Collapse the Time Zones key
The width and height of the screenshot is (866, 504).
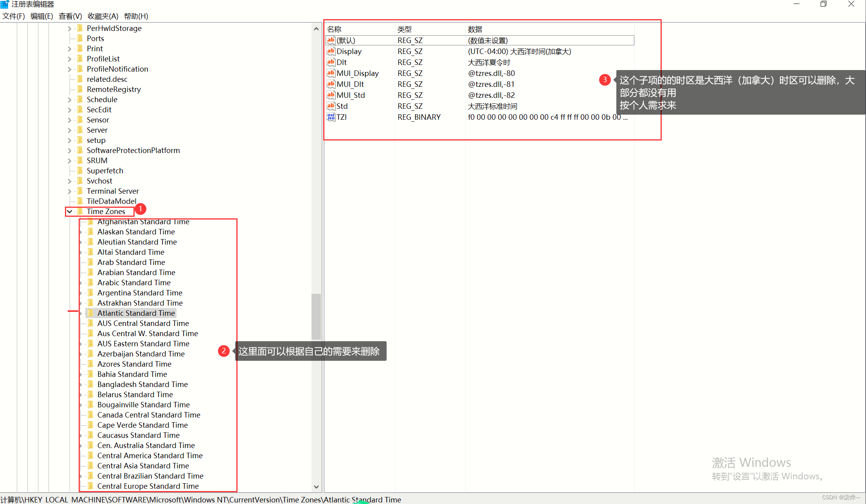69,211
